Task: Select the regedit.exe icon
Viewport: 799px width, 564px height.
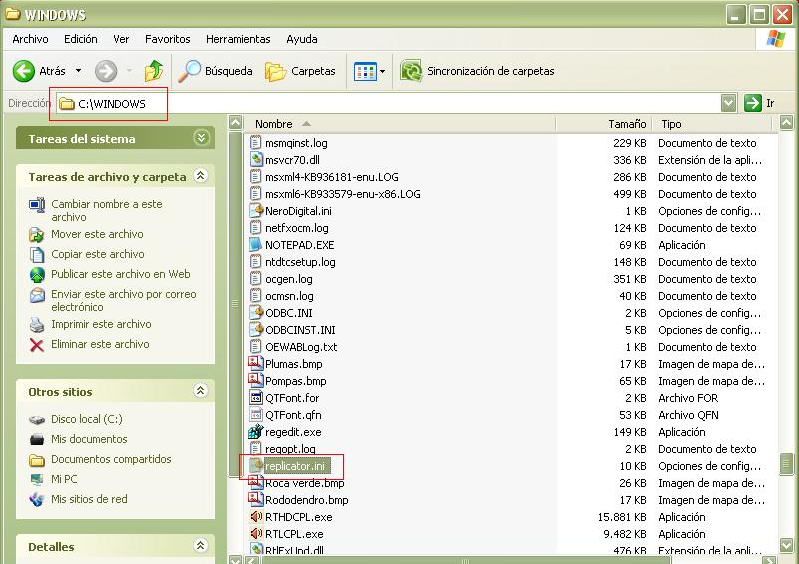Action: pos(255,432)
